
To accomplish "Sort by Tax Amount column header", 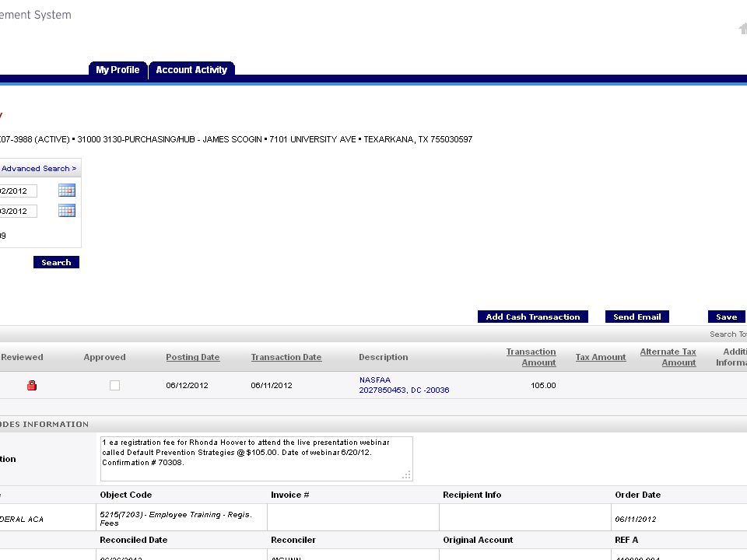I will click(x=600, y=357).
